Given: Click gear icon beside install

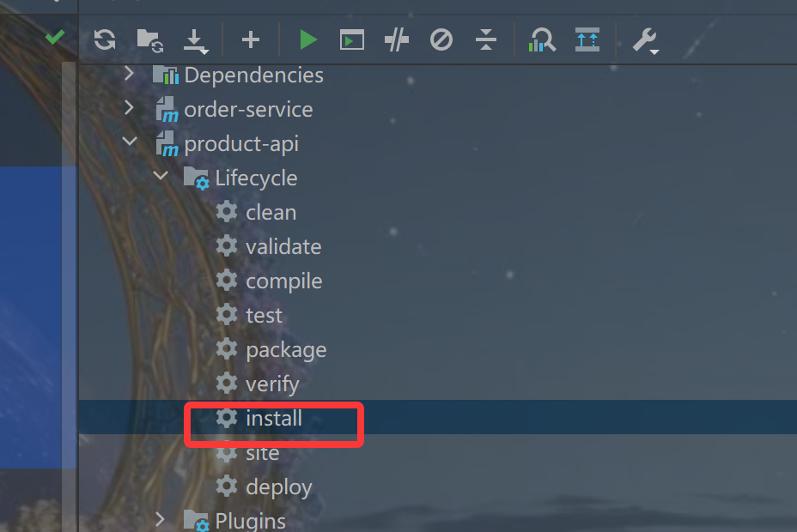Looking at the screenshot, I should pos(227,417).
